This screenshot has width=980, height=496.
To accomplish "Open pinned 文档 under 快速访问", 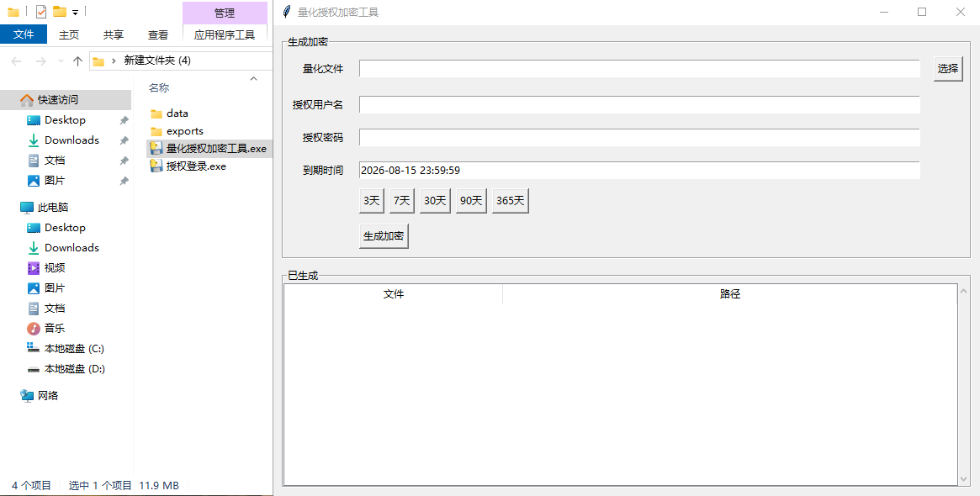I will point(55,160).
